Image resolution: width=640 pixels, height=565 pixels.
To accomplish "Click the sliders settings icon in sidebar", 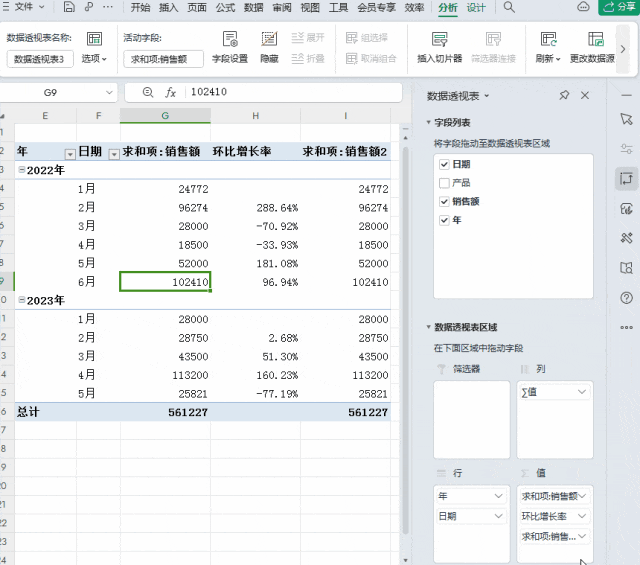I will (627, 149).
